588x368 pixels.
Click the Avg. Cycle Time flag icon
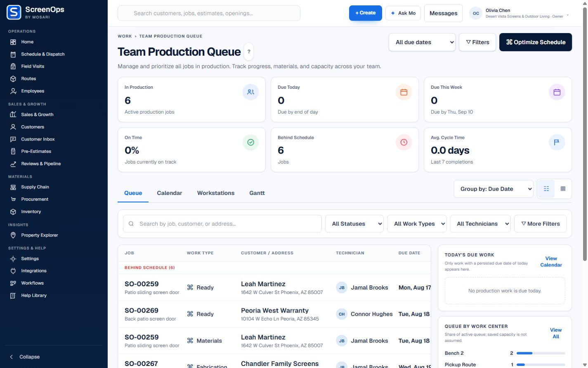coord(557,142)
